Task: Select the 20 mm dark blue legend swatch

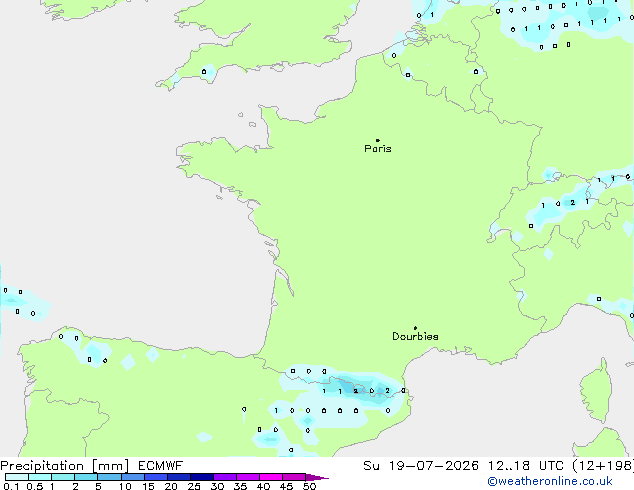Action: [179, 477]
